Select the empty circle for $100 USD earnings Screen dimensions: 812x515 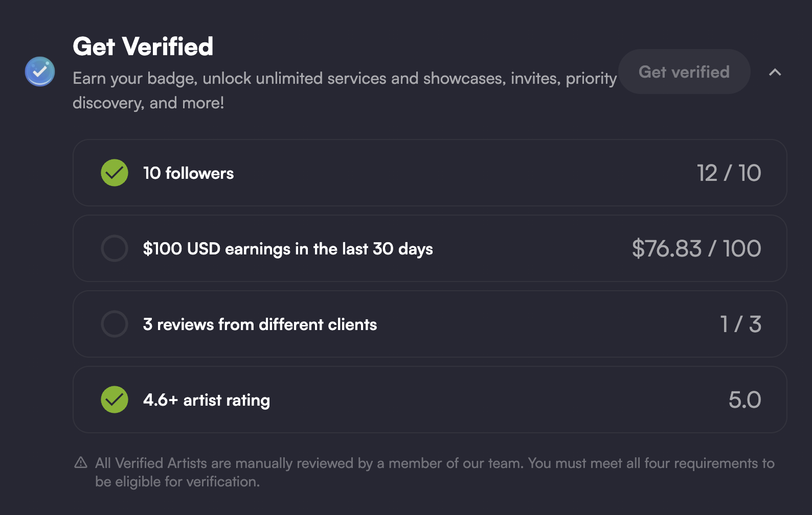115,248
